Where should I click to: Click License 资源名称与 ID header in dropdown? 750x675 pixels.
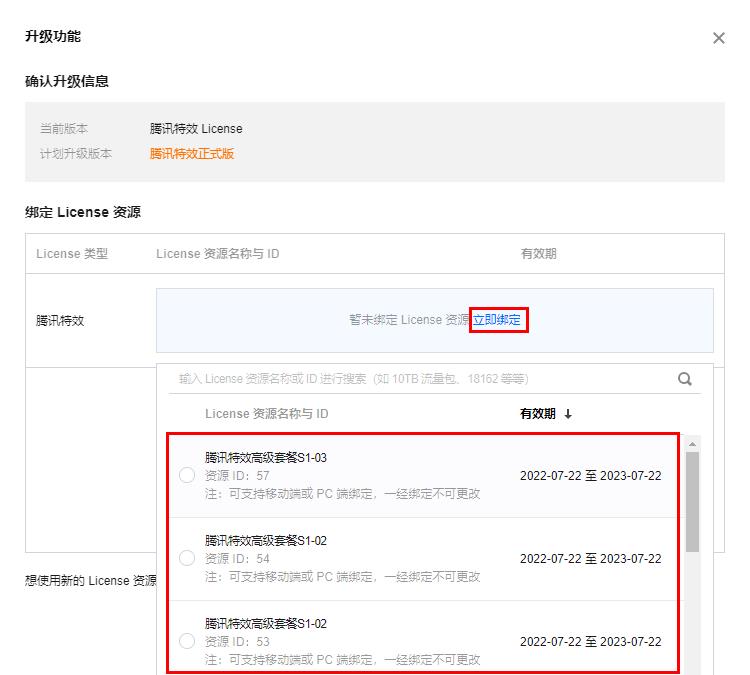tap(266, 414)
